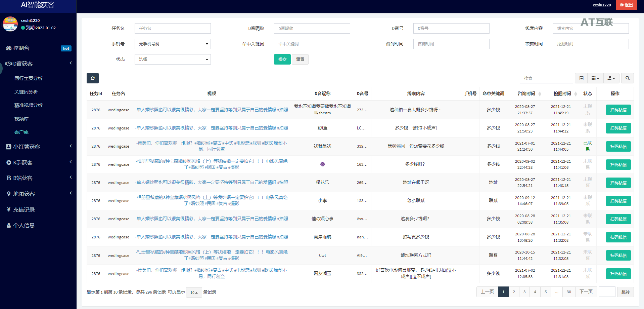
Task: Click the 跳转 page jump button
Action: (x=626, y=292)
